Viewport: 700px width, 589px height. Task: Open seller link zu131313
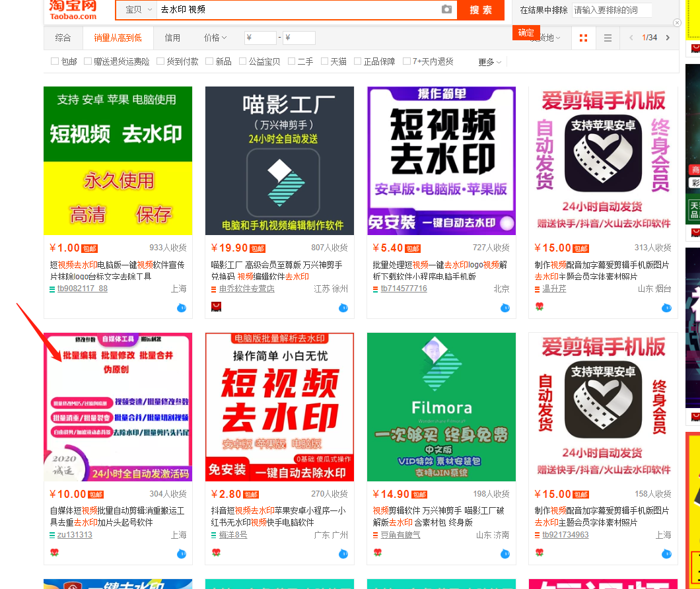(75, 534)
